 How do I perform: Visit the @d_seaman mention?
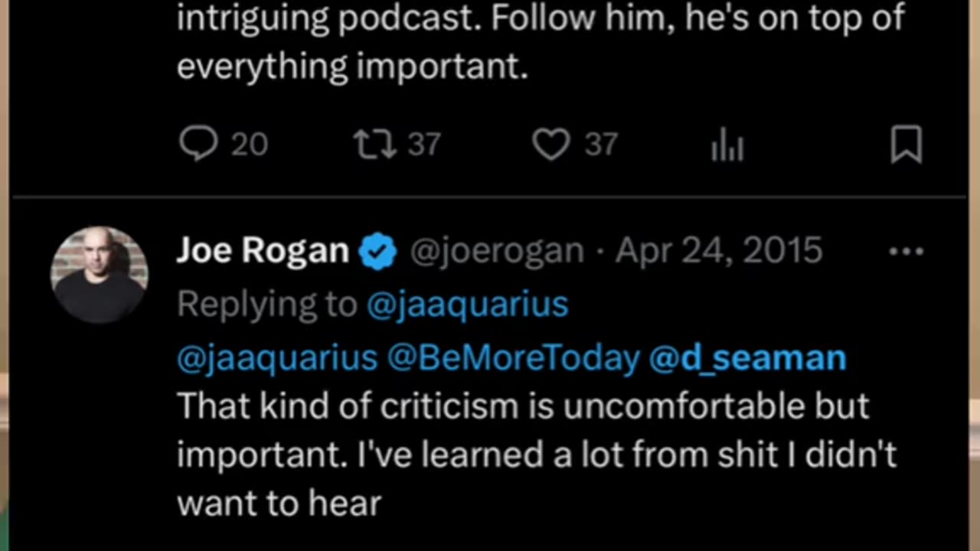[x=747, y=358]
